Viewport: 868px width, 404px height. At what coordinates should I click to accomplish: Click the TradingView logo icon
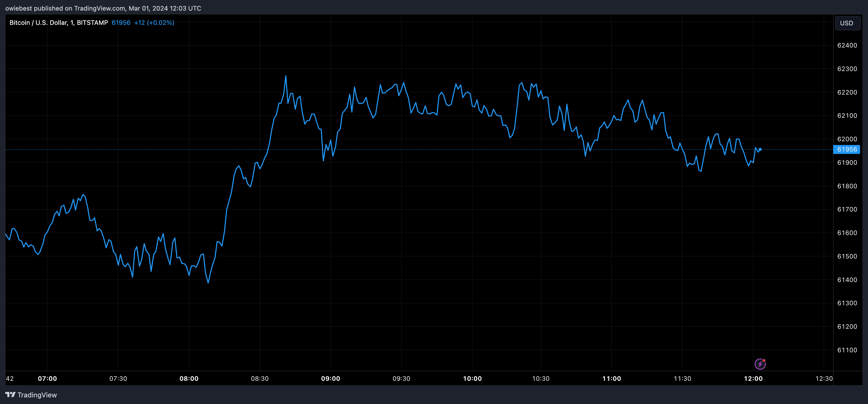pyautogui.click(x=11, y=394)
